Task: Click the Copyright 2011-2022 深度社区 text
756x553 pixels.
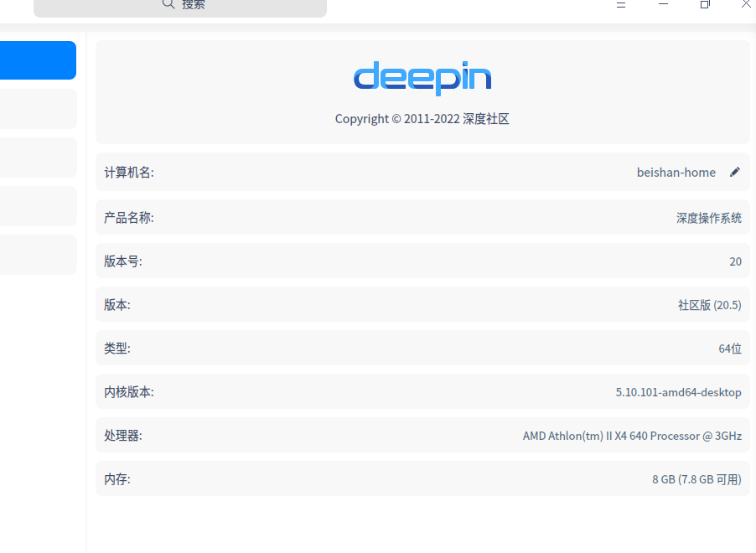Action: 422,119
